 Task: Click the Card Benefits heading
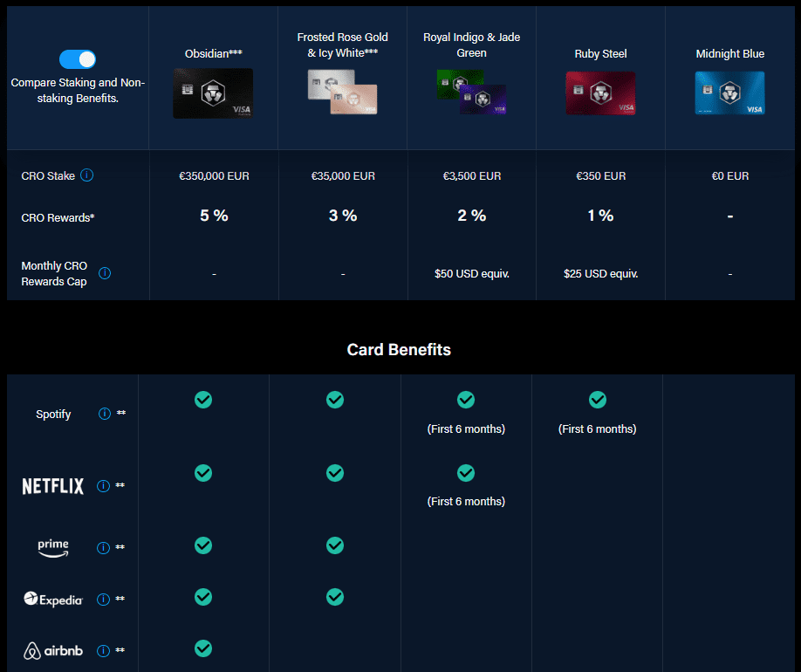point(399,350)
